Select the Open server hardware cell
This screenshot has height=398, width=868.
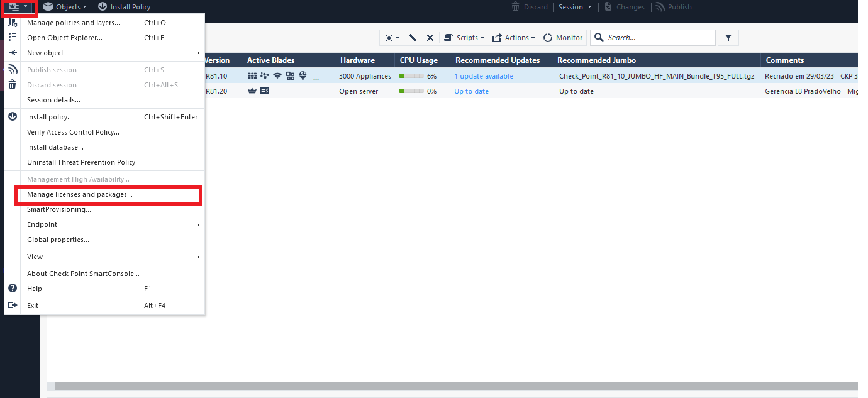coord(359,91)
